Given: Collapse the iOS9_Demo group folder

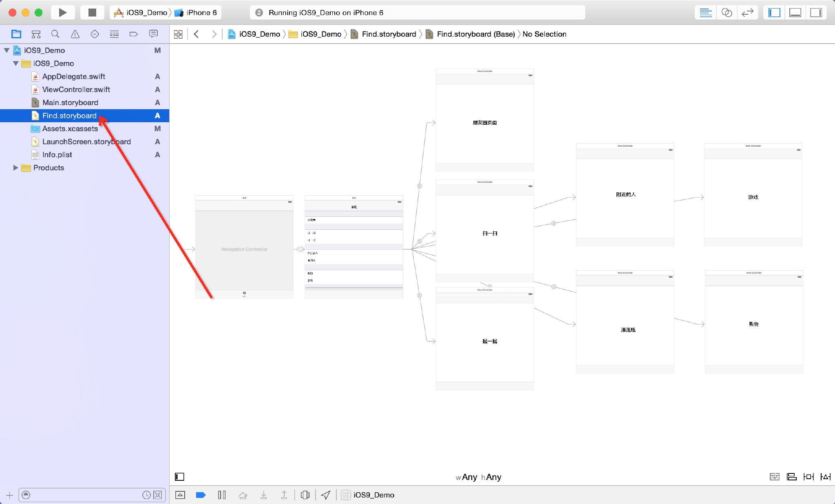Looking at the screenshot, I should (15, 64).
